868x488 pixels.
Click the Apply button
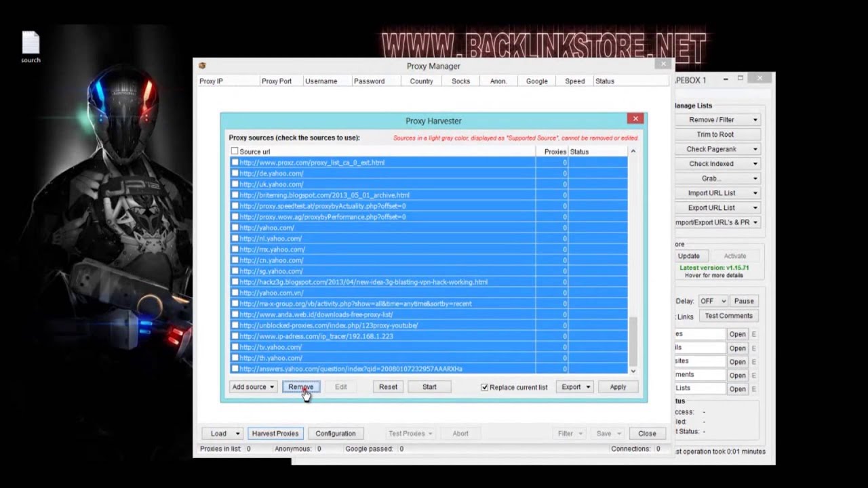click(x=618, y=387)
